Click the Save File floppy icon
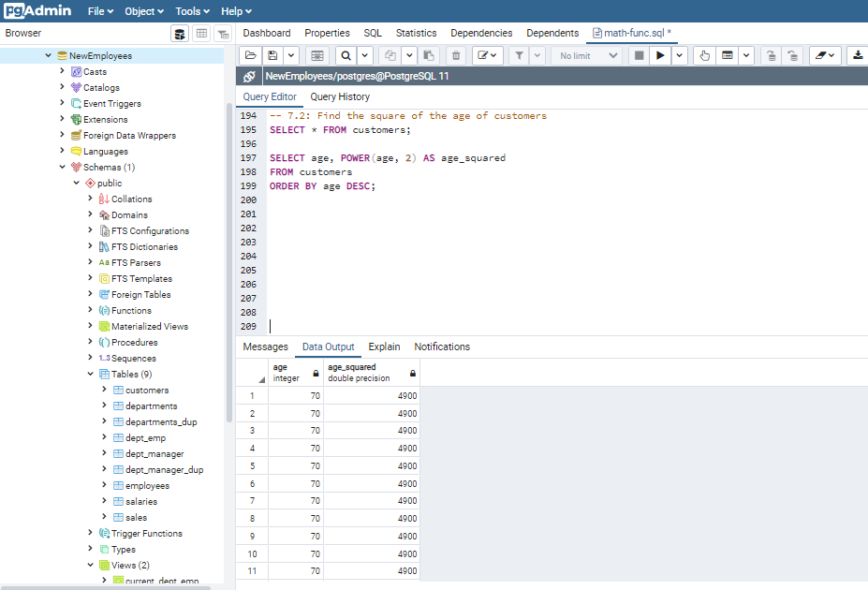The width and height of the screenshot is (868, 590). coord(272,56)
